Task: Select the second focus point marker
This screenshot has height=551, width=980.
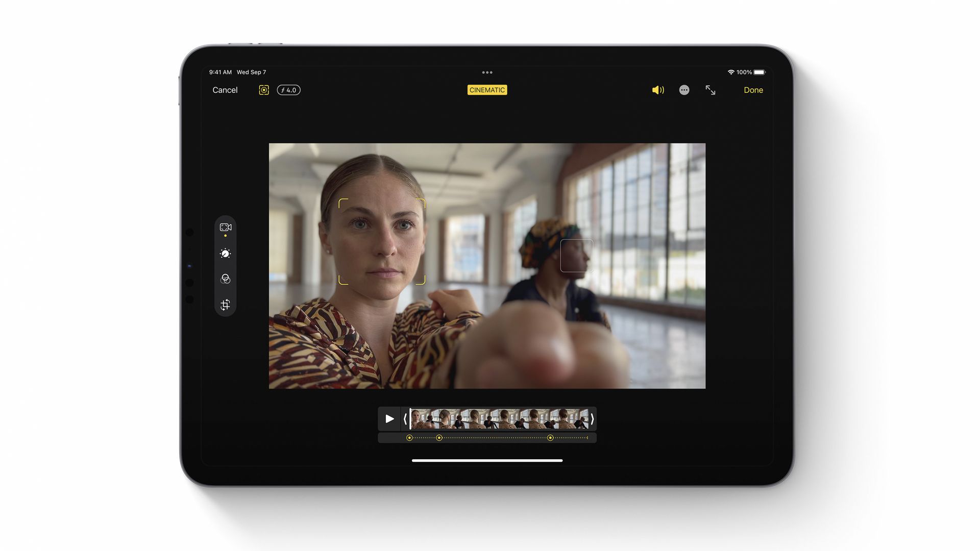Action: pyautogui.click(x=439, y=438)
